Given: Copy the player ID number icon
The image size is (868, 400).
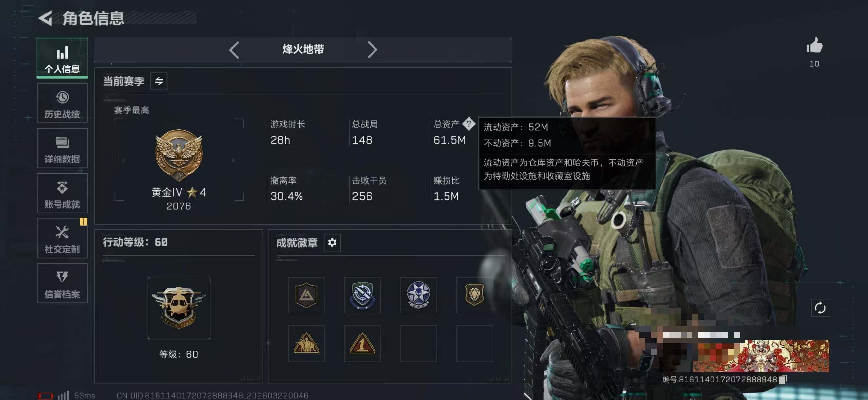Looking at the screenshot, I should [x=784, y=379].
